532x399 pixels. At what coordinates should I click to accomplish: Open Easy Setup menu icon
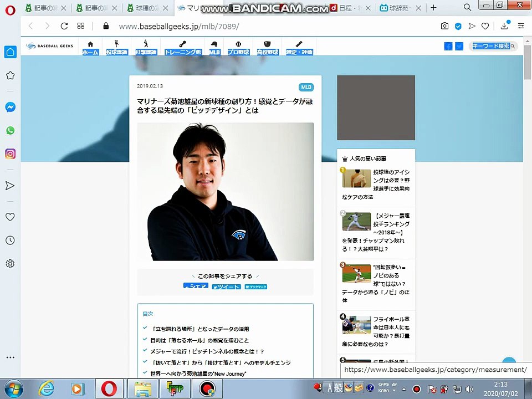point(521,26)
